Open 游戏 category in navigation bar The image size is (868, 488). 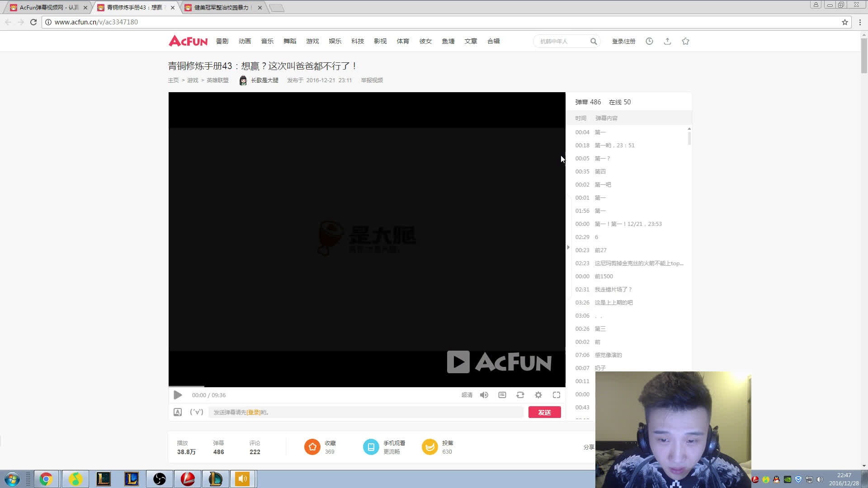click(312, 41)
